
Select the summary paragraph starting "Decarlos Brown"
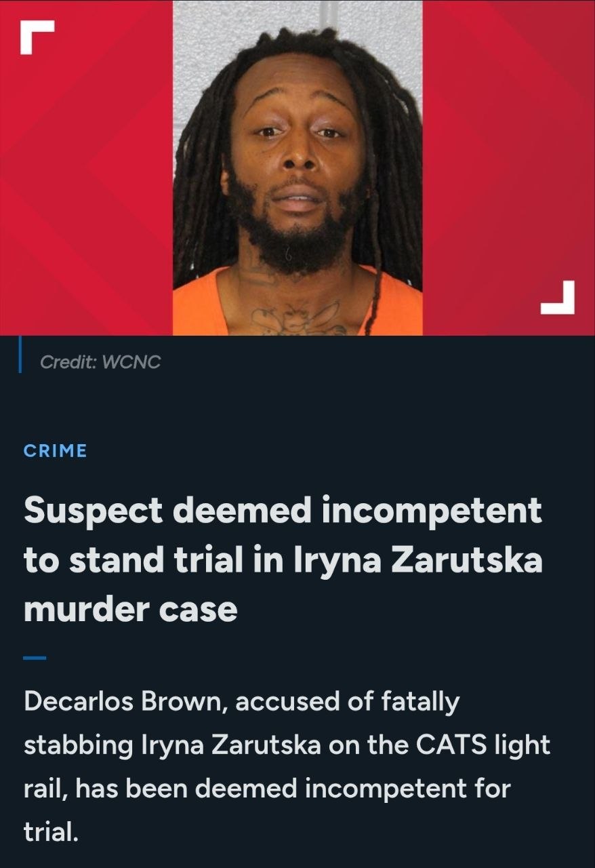pos(287,766)
